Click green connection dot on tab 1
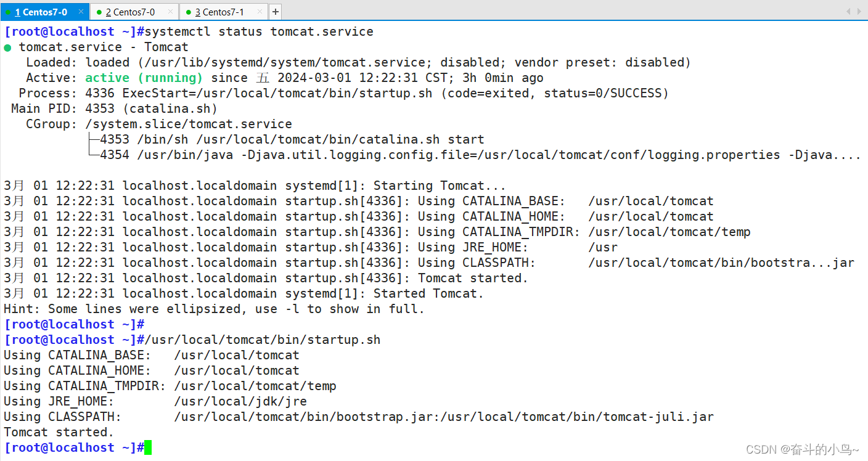Viewport: 868px width, 461px height. tap(8, 12)
